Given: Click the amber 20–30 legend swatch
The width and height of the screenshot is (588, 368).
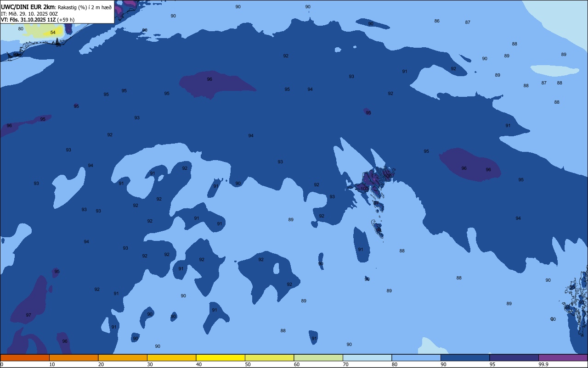Looking at the screenshot, I should click(x=123, y=357).
